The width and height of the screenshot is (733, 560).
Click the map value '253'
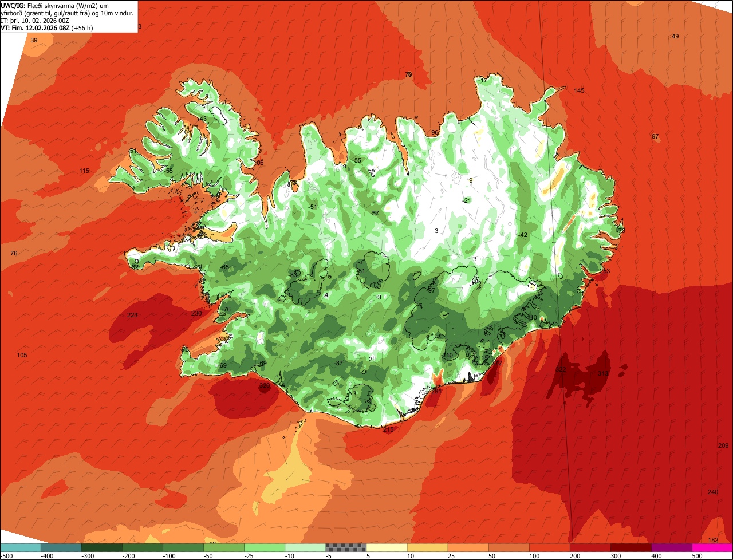click(x=605, y=271)
